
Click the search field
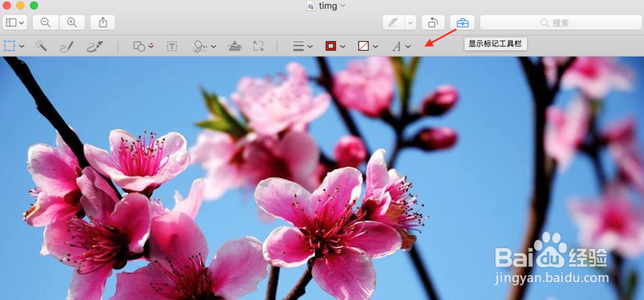coord(561,23)
